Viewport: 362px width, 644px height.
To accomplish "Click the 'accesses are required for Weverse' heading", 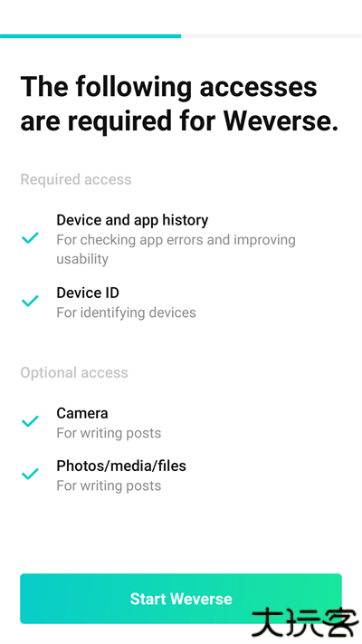I will click(179, 104).
